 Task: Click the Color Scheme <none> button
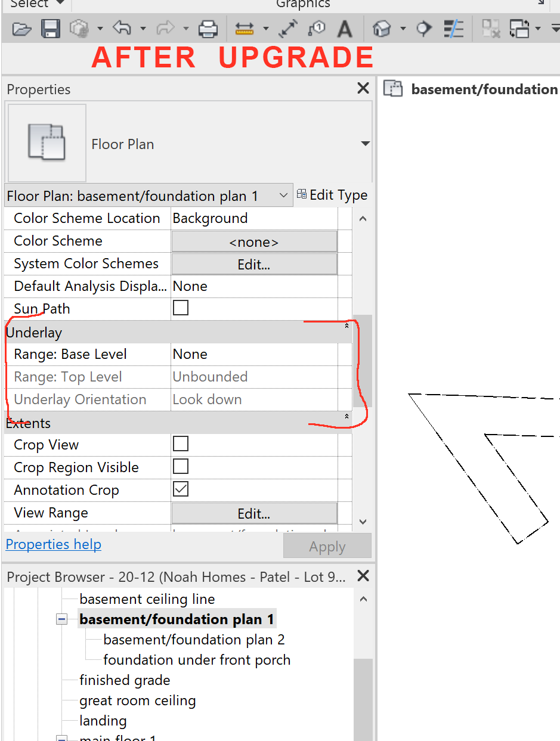coord(254,241)
